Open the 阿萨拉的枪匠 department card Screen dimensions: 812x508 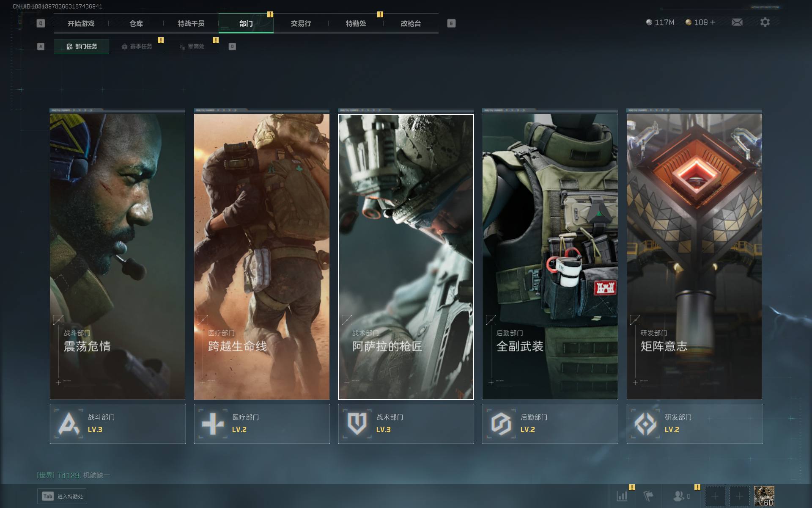[x=406, y=257]
